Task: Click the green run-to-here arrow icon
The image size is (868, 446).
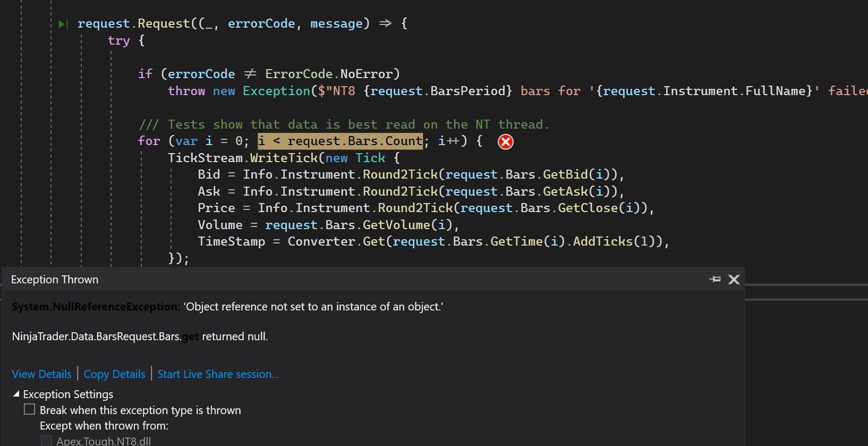Action: coord(63,24)
